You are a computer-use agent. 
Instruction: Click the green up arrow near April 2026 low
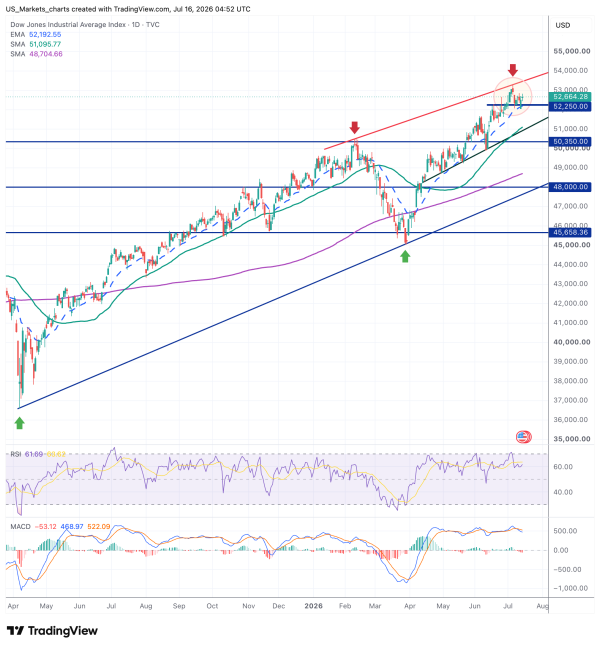[405, 256]
